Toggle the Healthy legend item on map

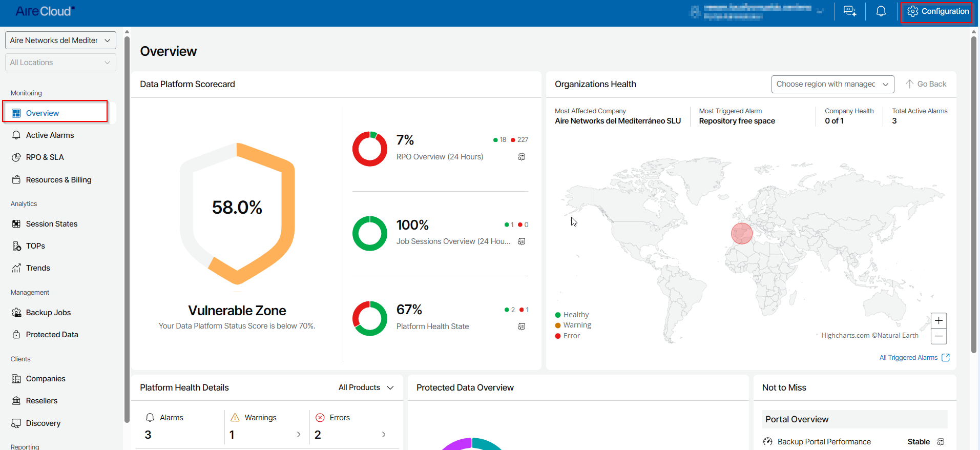coord(572,315)
